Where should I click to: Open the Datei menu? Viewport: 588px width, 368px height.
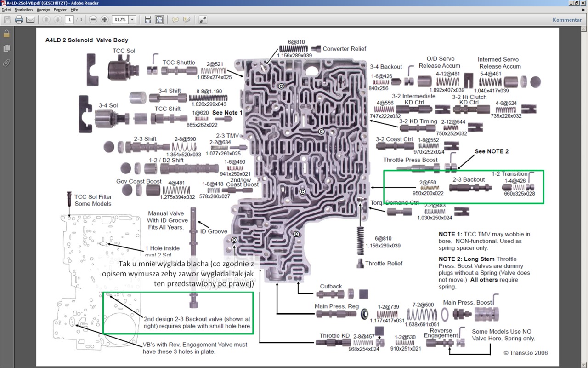point(6,9)
